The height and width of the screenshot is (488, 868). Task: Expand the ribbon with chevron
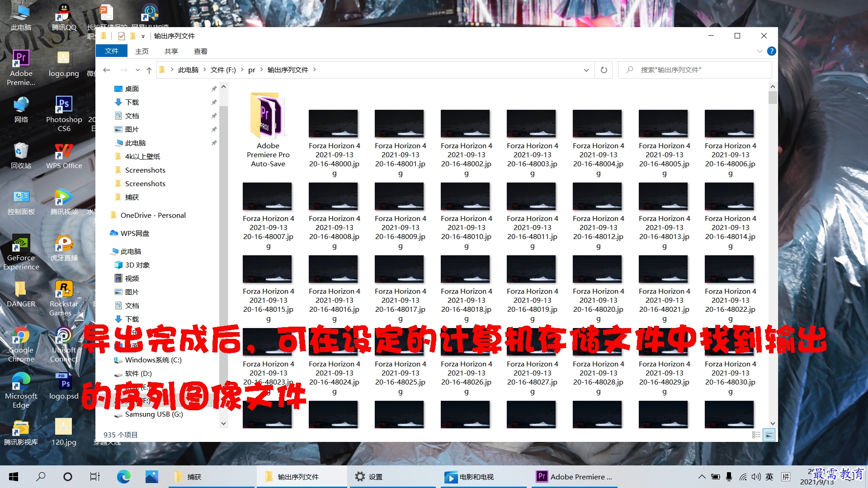pyautogui.click(x=759, y=52)
